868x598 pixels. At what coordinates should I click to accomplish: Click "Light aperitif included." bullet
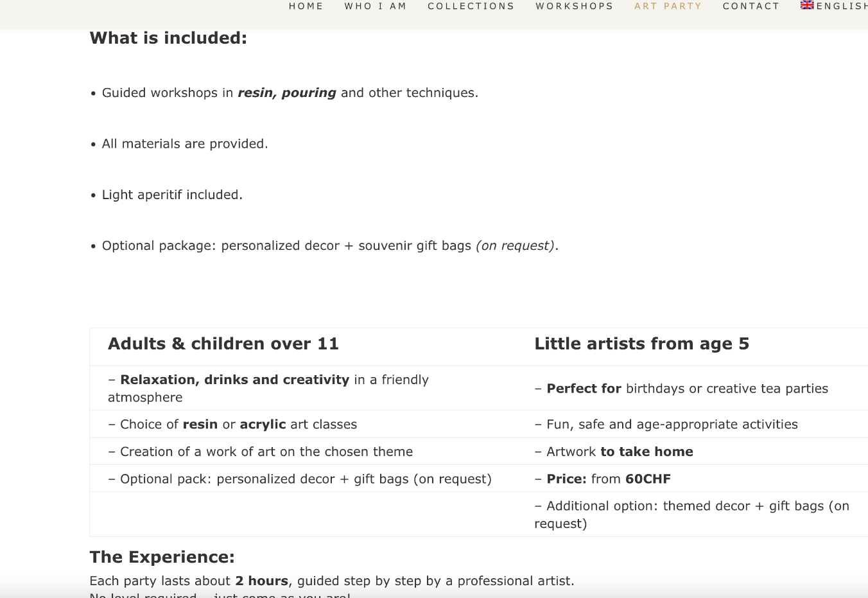coord(172,195)
